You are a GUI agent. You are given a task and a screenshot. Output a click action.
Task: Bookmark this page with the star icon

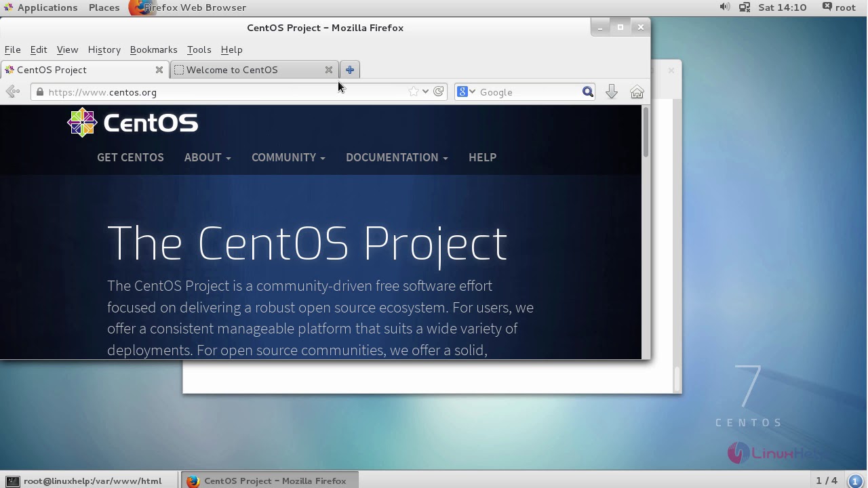(x=413, y=91)
